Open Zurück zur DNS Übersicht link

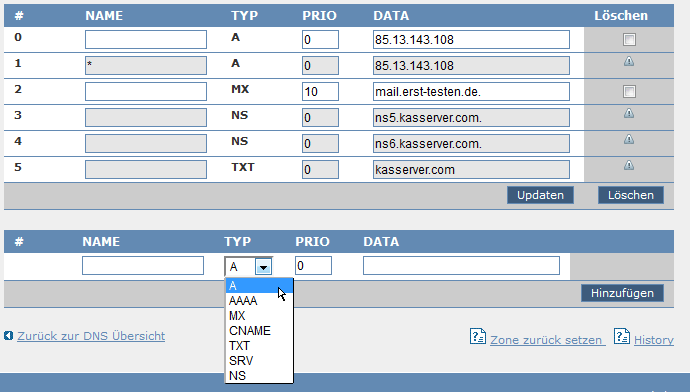coord(91,336)
